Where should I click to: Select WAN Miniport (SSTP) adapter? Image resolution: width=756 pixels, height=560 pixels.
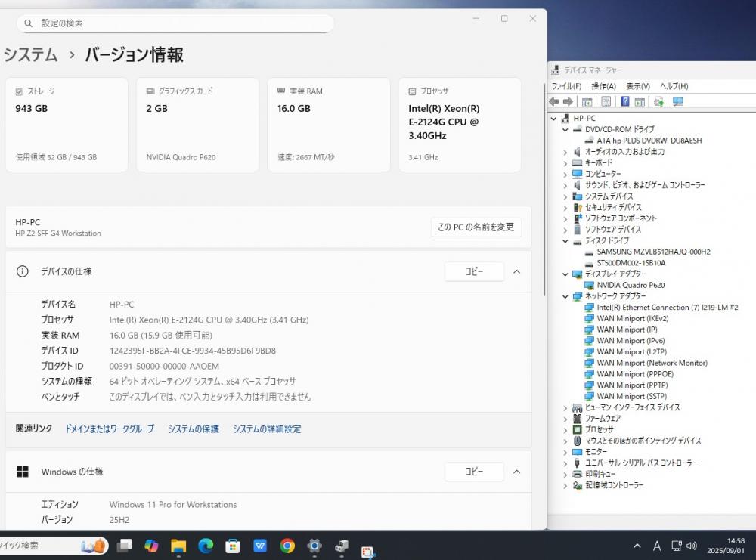pos(631,396)
